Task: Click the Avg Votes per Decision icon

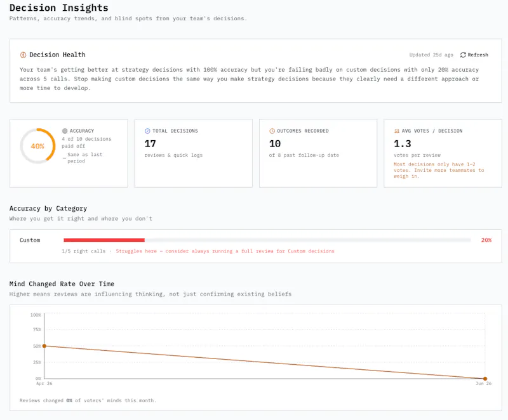Action: (396, 131)
